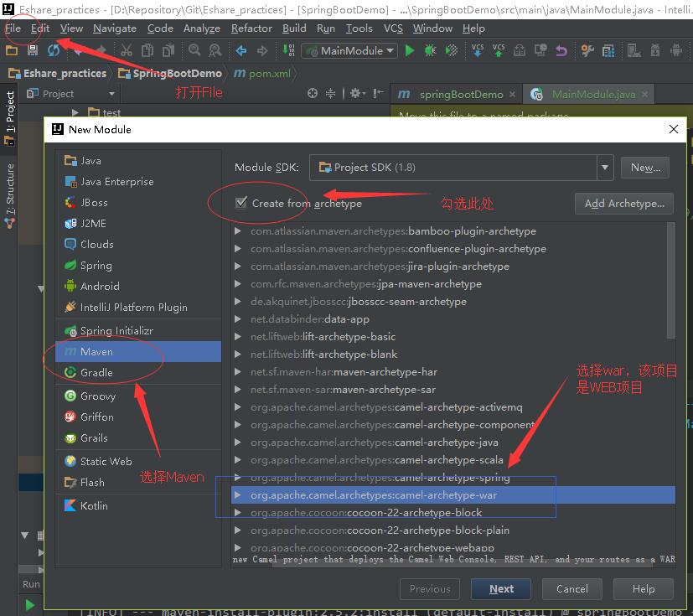Image resolution: width=693 pixels, height=616 pixels.
Task: Navigate back with the blue left arrow
Action: click(x=241, y=50)
